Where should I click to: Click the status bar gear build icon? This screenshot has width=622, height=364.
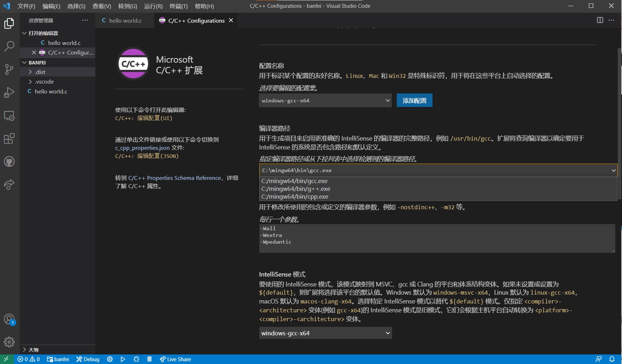[x=110, y=359]
